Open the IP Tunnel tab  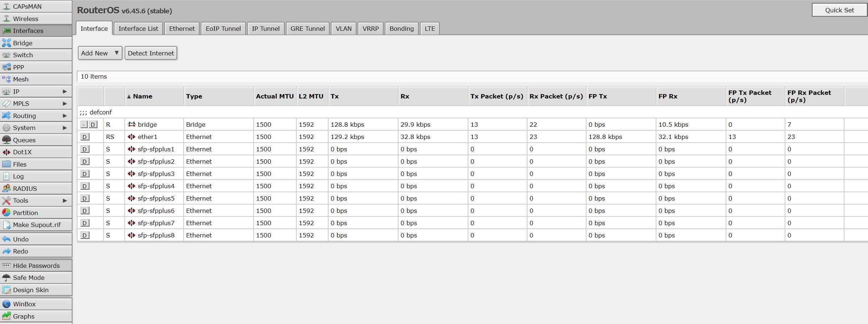pos(266,29)
